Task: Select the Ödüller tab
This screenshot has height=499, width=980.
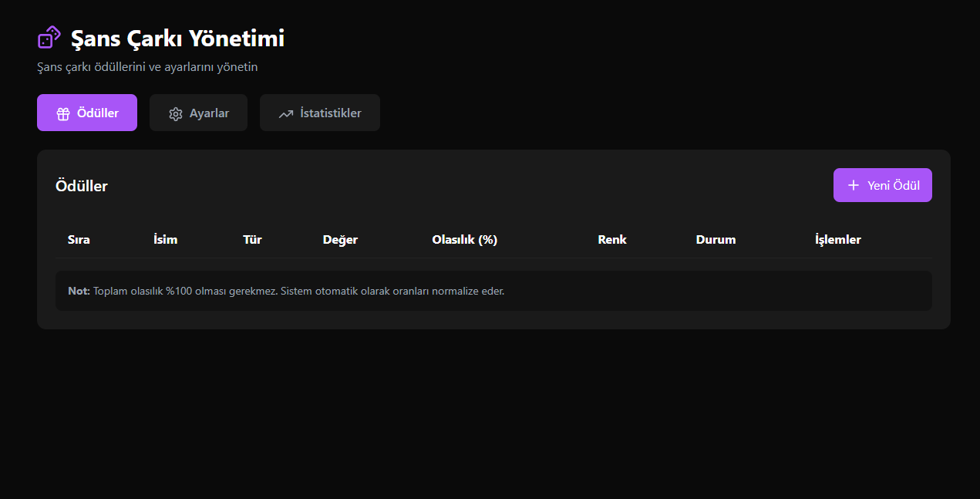Action: 87,113
